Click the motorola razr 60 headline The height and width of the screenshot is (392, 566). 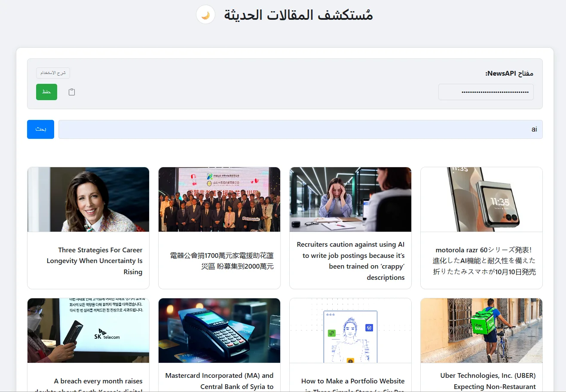[484, 261]
